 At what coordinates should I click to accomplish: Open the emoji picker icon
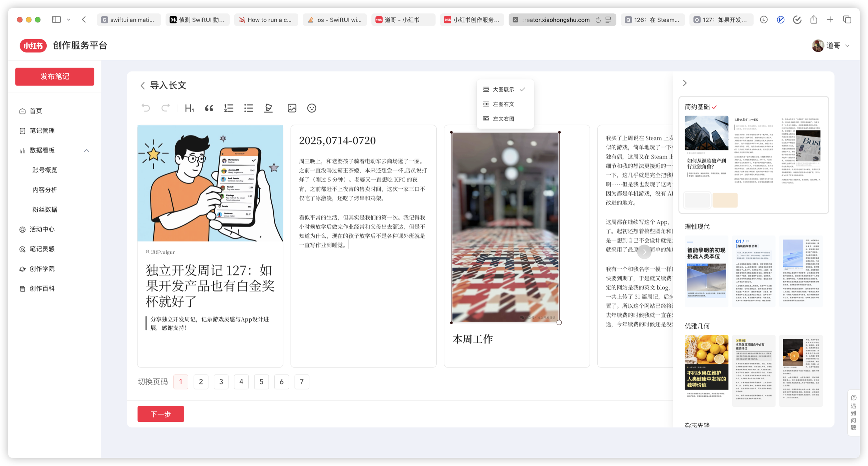coord(312,108)
